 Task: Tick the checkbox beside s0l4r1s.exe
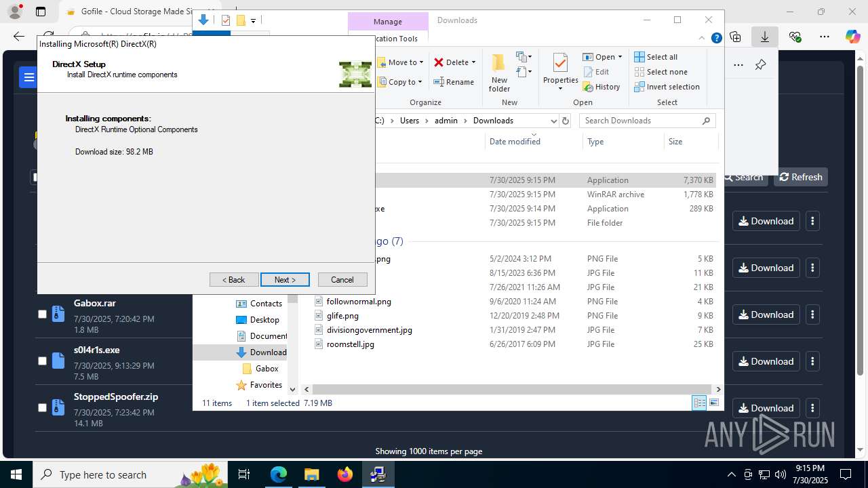42,361
